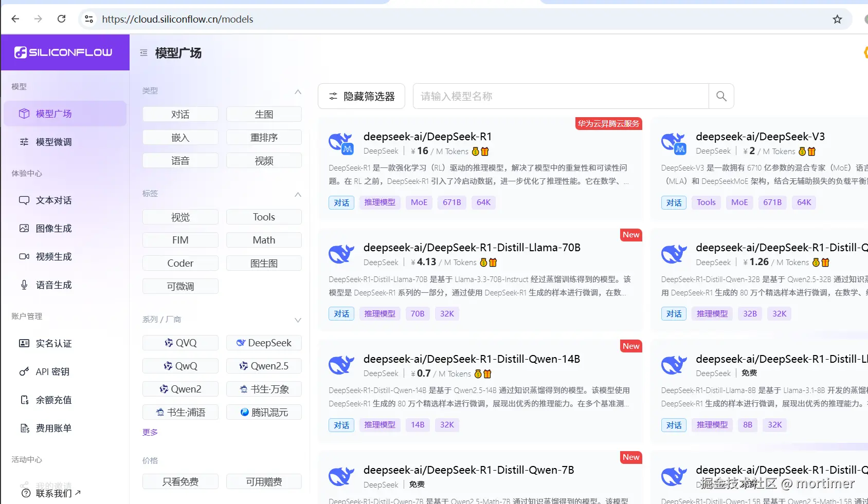The height and width of the screenshot is (504, 868).
Task: Click the search magnifier icon
Action: coord(721,96)
